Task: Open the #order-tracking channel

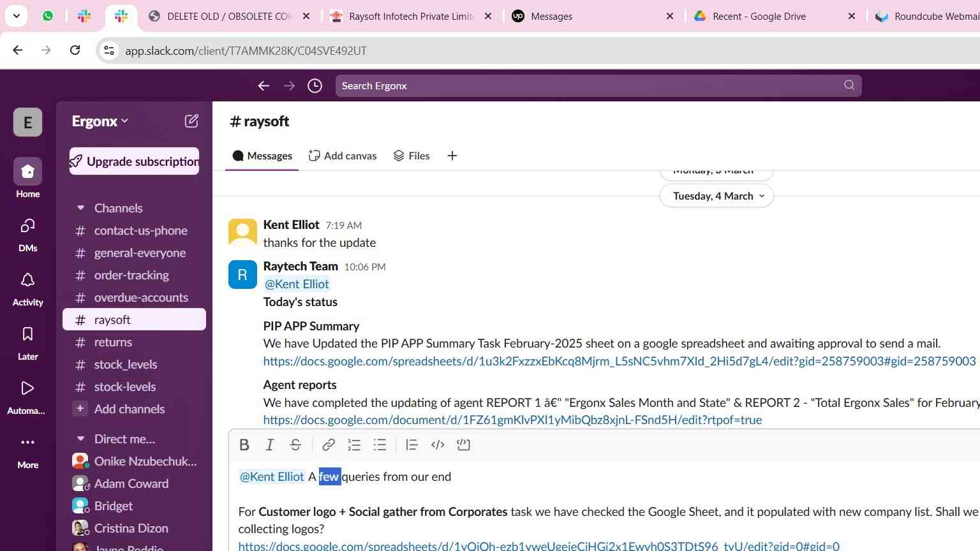Action: coord(134,275)
